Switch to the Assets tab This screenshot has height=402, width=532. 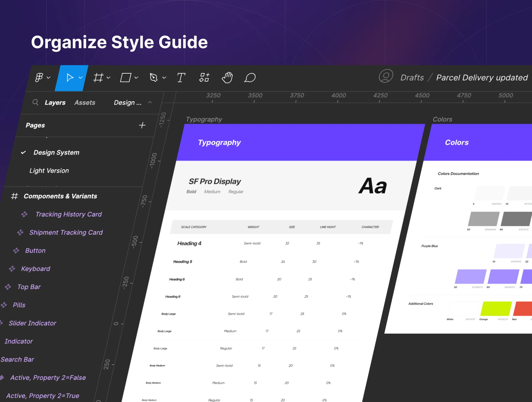click(x=85, y=103)
